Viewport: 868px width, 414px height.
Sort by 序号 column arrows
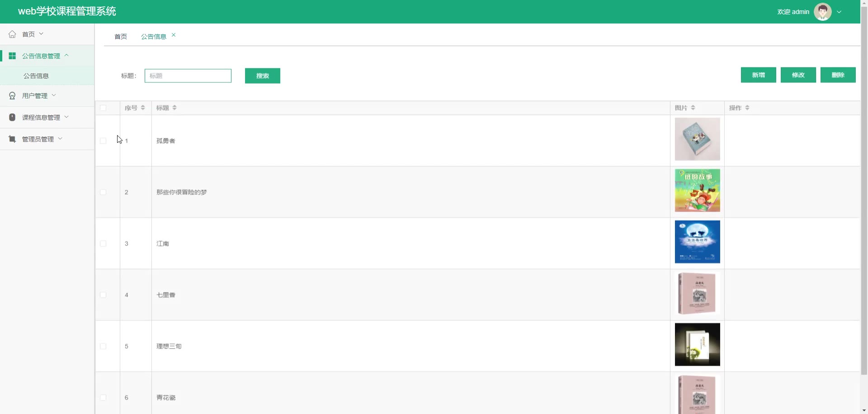143,108
